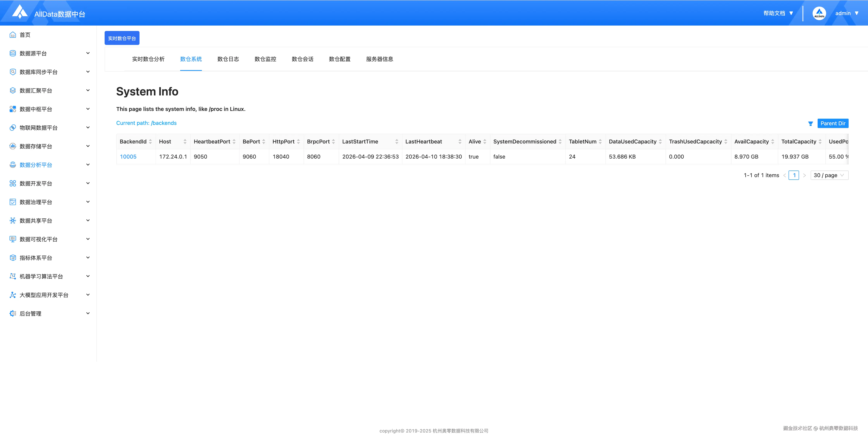This screenshot has width=868, height=441.
Task: Click the 后台管理 gear icon
Action: pyautogui.click(x=13, y=313)
